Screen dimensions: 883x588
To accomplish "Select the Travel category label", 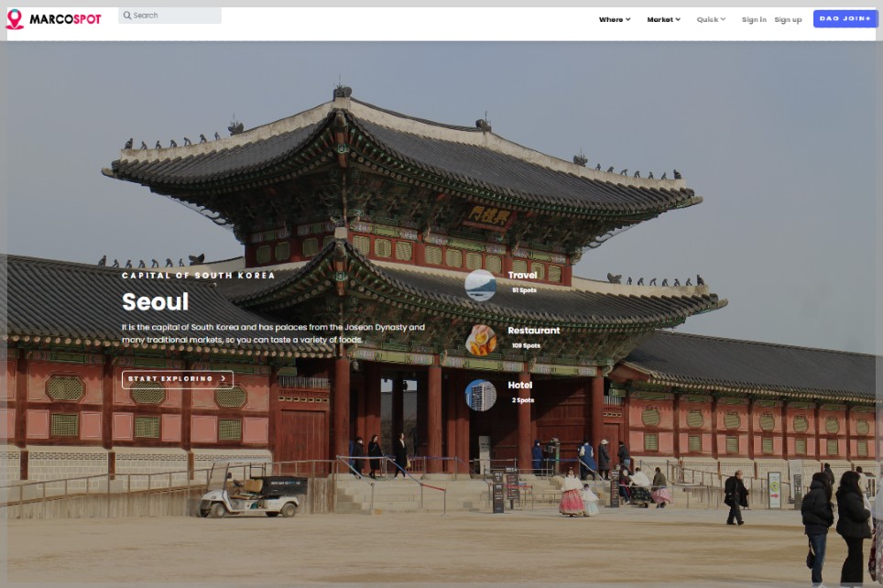I will pyautogui.click(x=523, y=275).
